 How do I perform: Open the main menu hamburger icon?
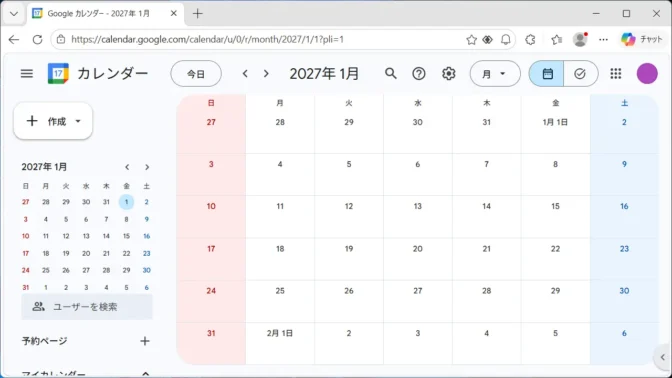pyautogui.click(x=27, y=74)
